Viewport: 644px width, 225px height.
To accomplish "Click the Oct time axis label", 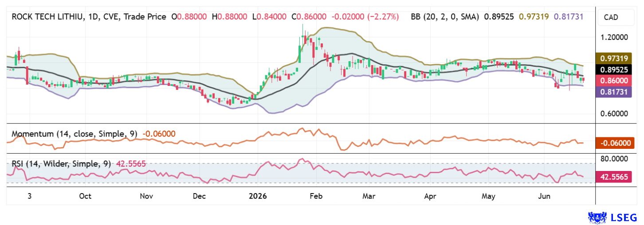I will 85,196.
